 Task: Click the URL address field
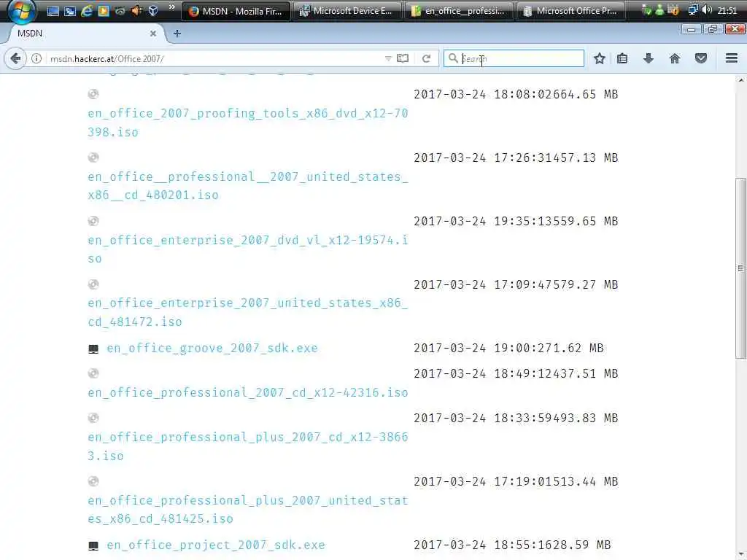click(214, 58)
